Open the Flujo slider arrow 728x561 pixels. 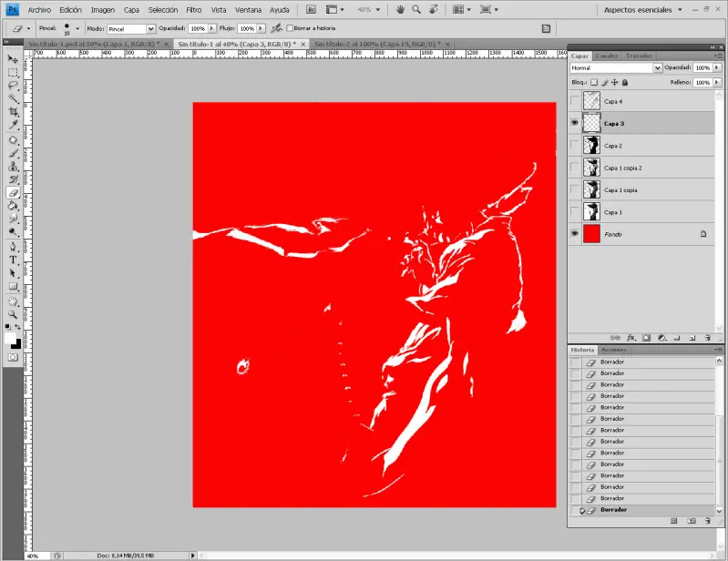[x=261, y=28]
